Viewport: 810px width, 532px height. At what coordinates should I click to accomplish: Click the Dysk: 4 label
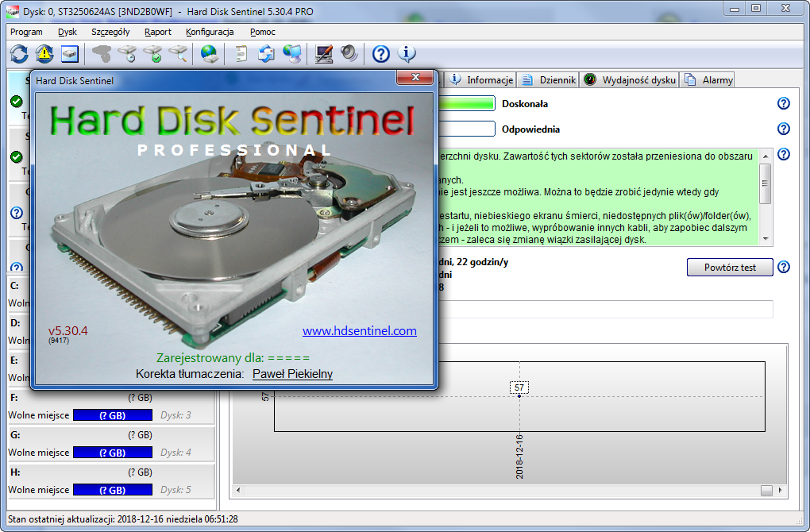pyautogui.click(x=175, y=453)
